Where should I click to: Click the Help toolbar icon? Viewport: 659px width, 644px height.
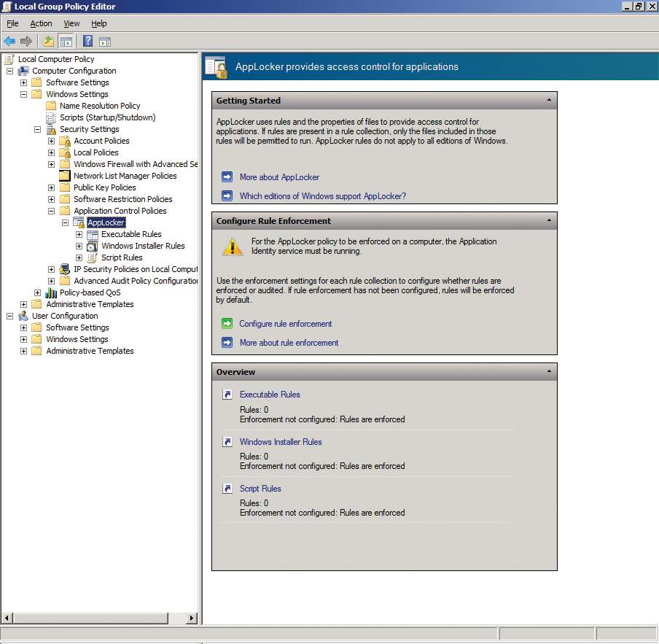(87, 41)
